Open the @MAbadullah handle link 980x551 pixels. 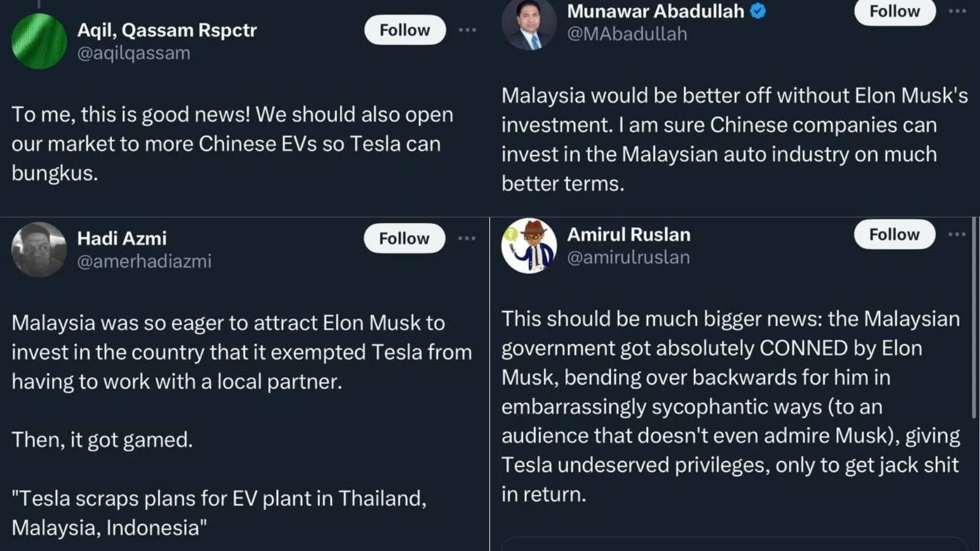(627, 34)
